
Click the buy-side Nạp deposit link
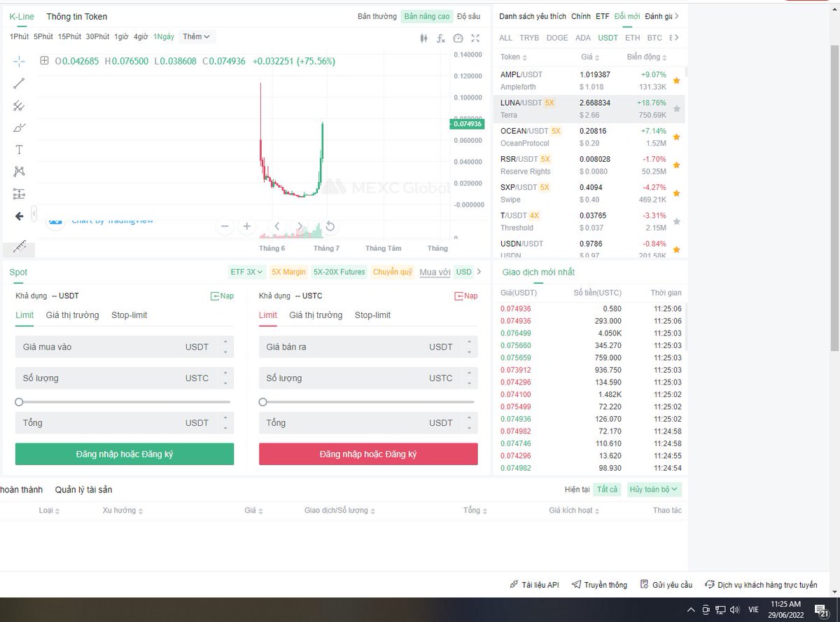coord(222,296)
